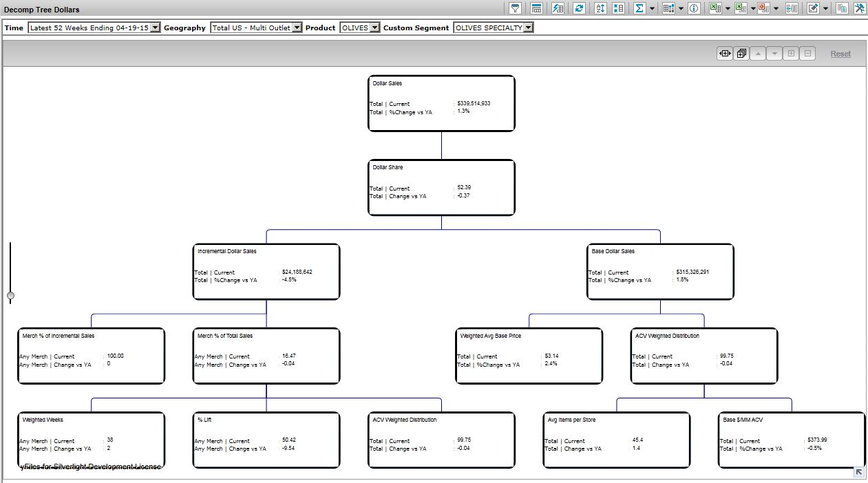The width and height of the screenshot is (868, 483).
Task: Click the information circle icon
Action: 694,8
